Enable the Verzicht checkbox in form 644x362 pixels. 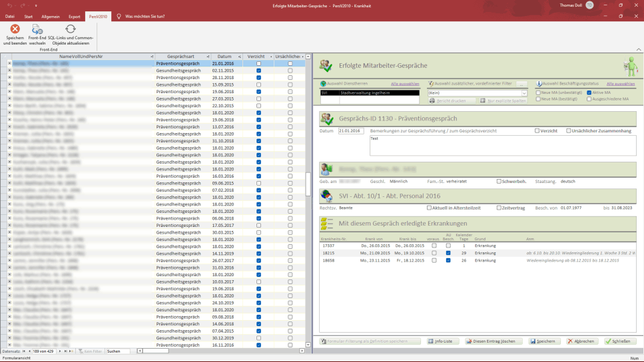537,130
